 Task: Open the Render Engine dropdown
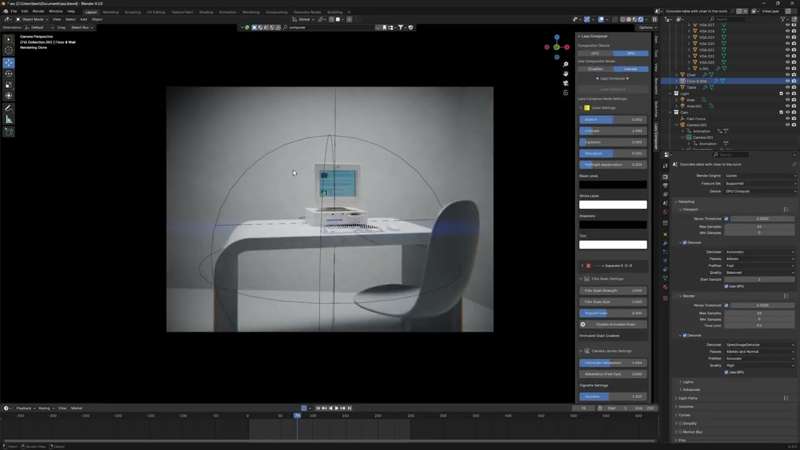[x=760, y=176]
